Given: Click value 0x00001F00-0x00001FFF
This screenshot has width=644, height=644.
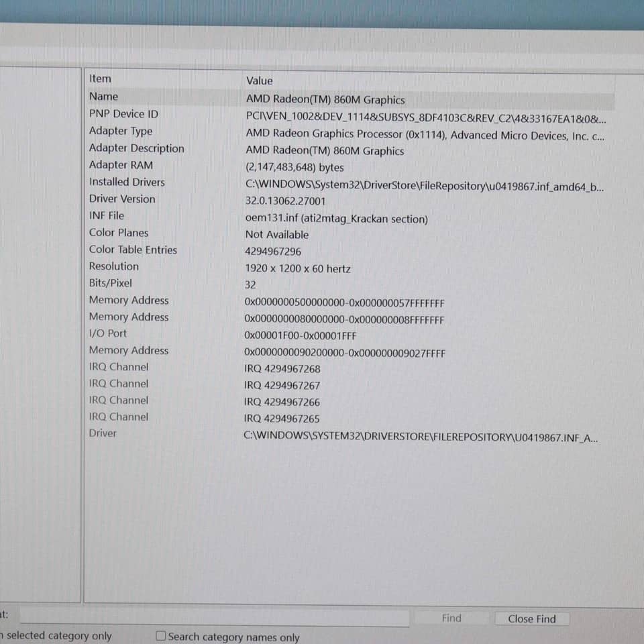Looking at the screenshot, I should [301, 335].
